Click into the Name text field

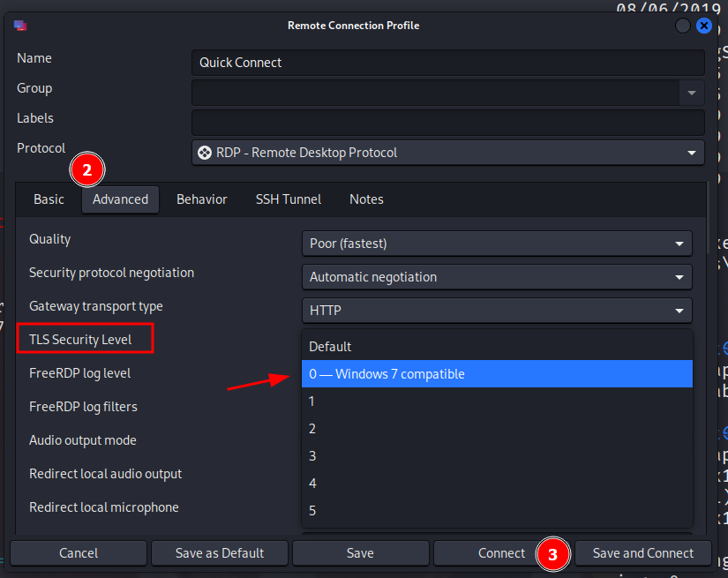click(447, 63)
